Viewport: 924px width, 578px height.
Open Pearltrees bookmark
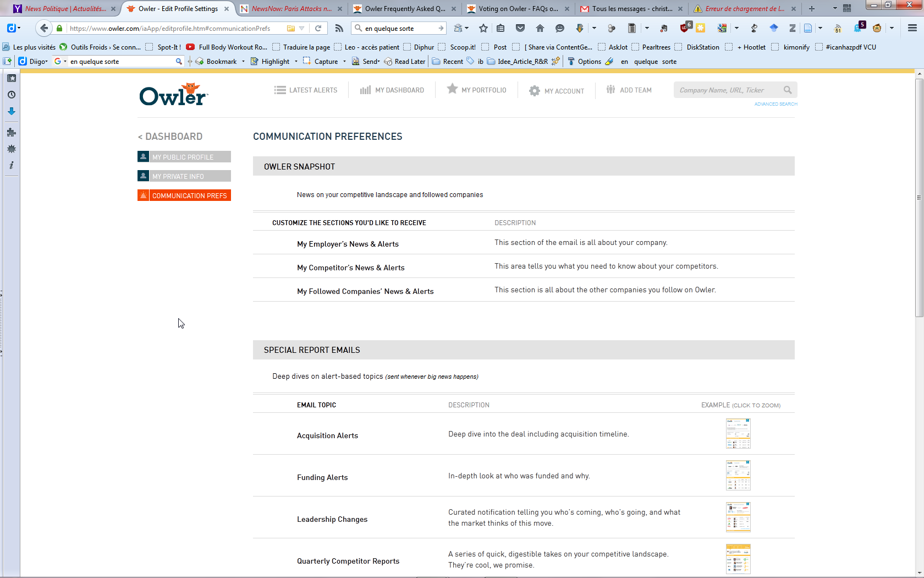(651, 47)
